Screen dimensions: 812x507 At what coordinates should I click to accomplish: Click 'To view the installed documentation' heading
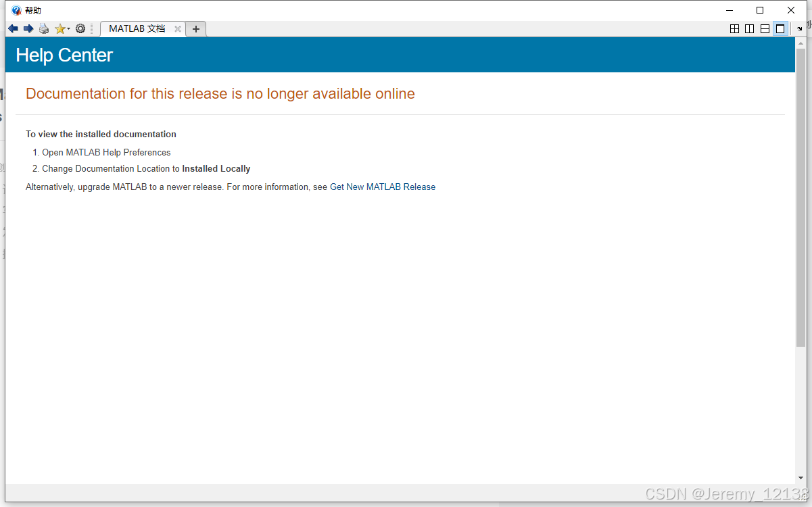coord(101,135)
